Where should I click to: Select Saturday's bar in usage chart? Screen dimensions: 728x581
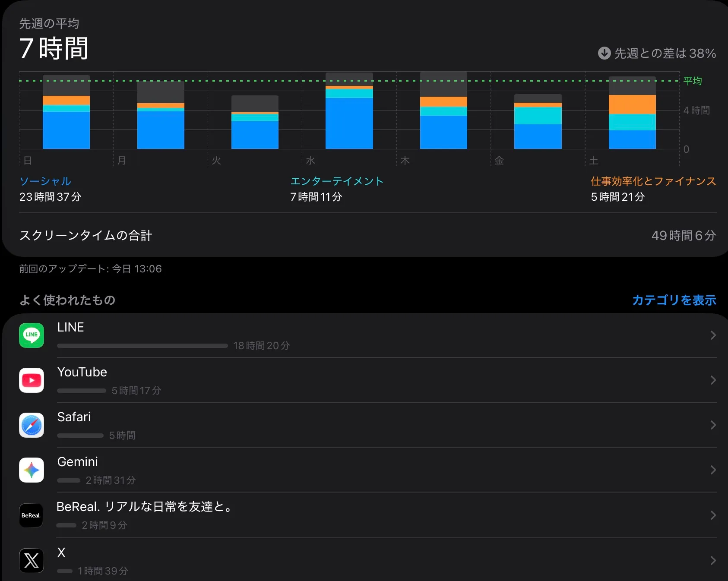click(x=632, y=117)
